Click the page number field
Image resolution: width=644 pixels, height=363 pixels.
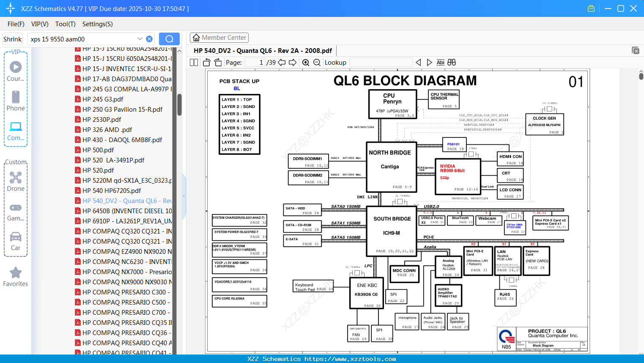click(x=255, y=63)
